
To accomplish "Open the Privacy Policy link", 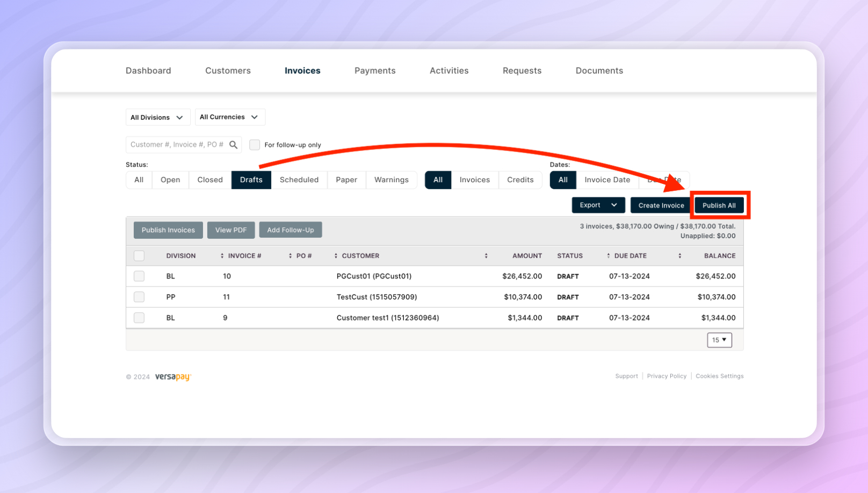I will pos(667,376).
